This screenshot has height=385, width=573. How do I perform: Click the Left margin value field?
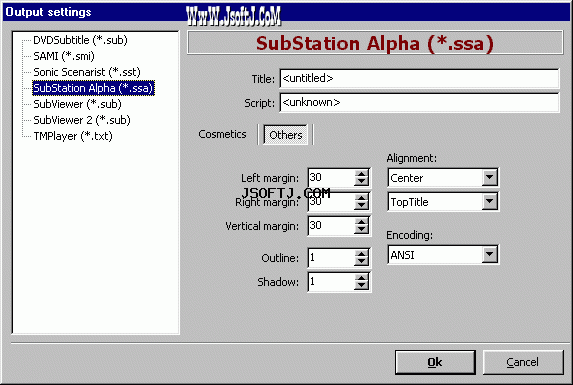tap(331, 178)
